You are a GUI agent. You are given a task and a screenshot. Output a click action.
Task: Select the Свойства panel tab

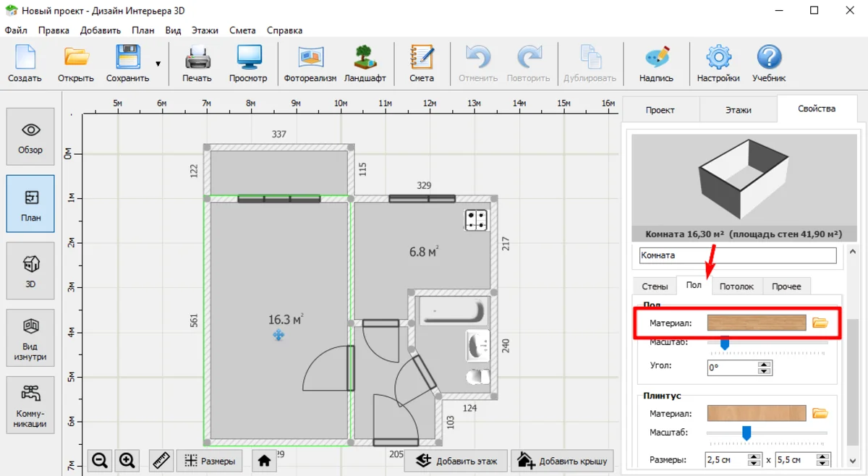click(817, 109)
